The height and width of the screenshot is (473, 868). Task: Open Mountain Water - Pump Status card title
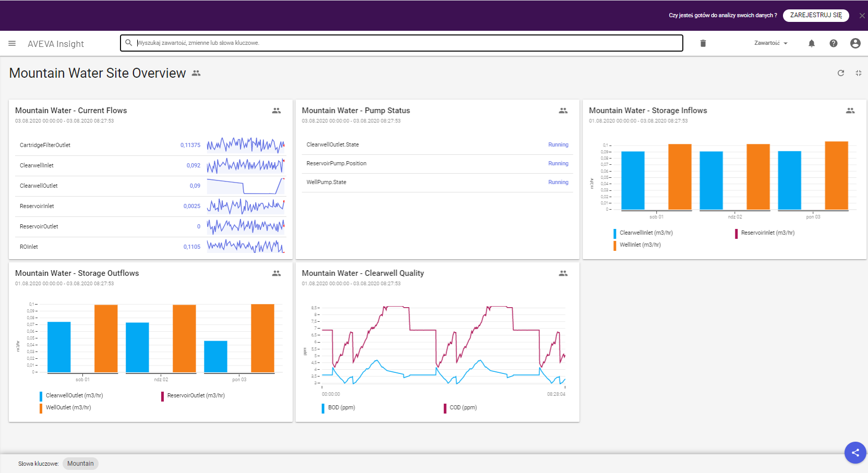356,111
